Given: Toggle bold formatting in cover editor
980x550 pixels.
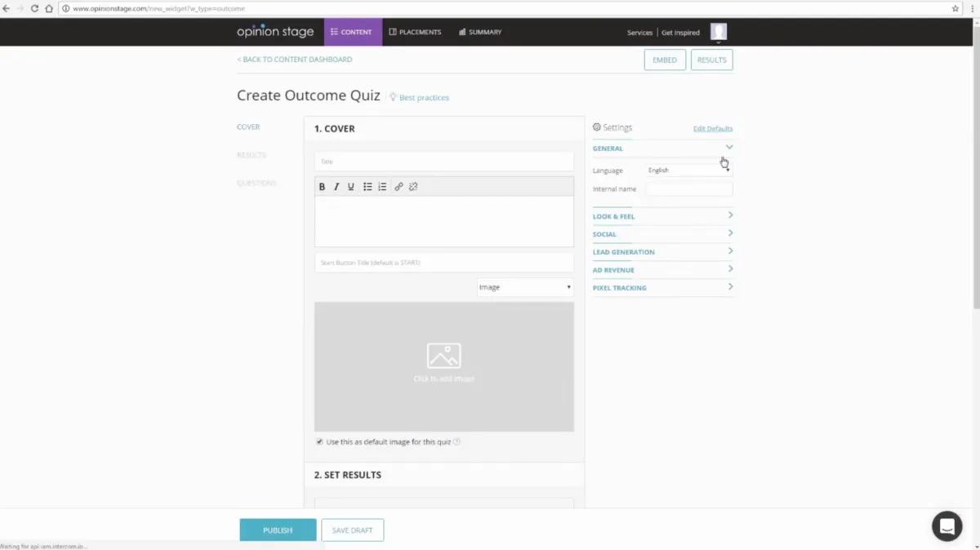Looking at the screenshot, I should [x=322, y=187].
